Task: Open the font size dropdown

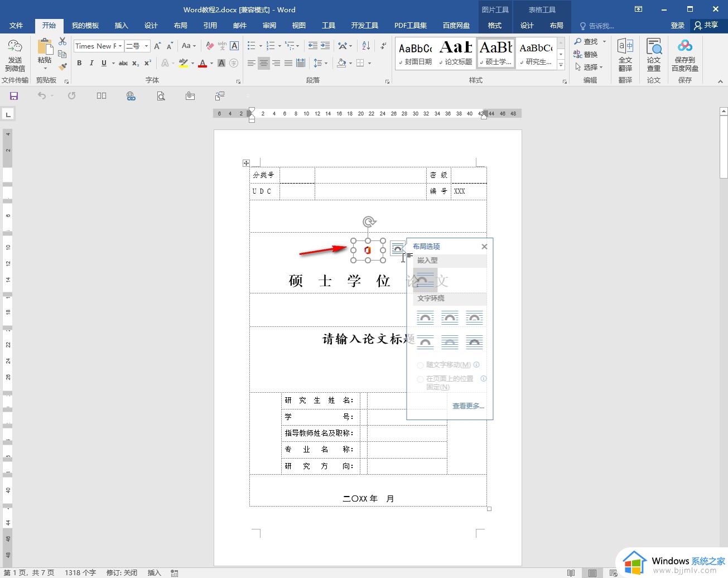Action: [x=146, y=46]
